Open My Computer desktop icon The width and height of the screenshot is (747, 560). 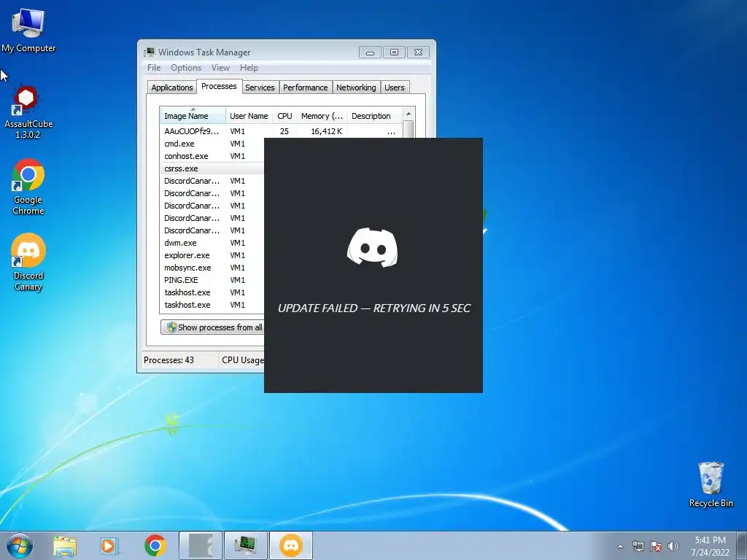[28, 29]
